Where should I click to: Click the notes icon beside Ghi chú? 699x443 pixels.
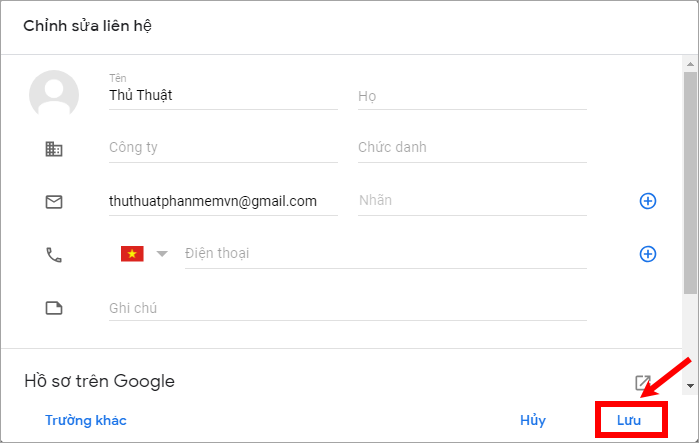(x=54, y=308)
